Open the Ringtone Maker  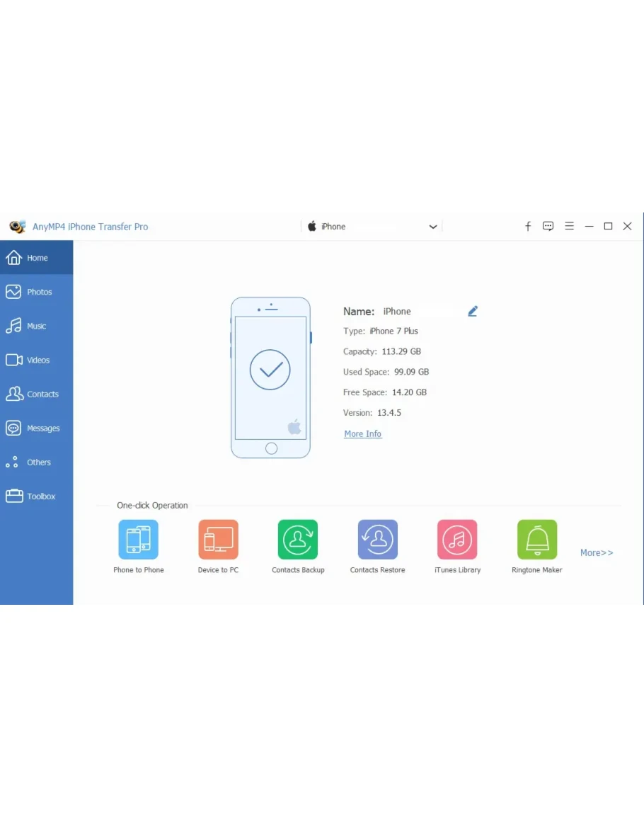click(x=537, y=540)
